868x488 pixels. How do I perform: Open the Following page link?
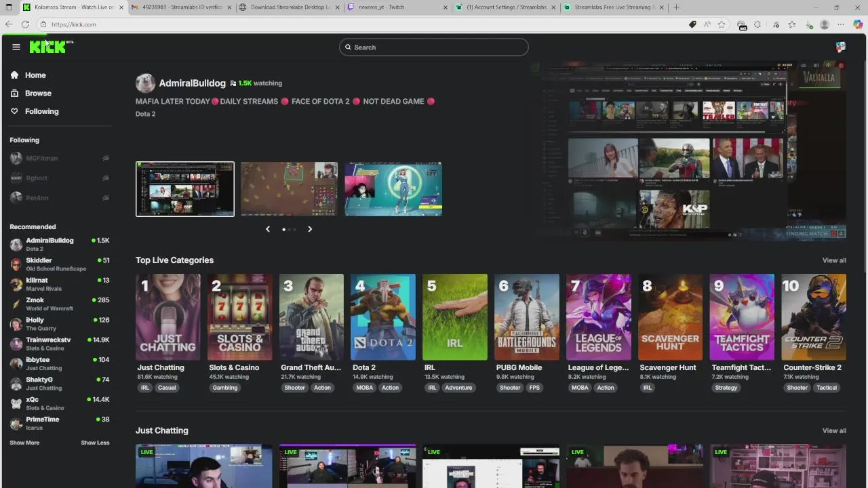pos(42,111)
